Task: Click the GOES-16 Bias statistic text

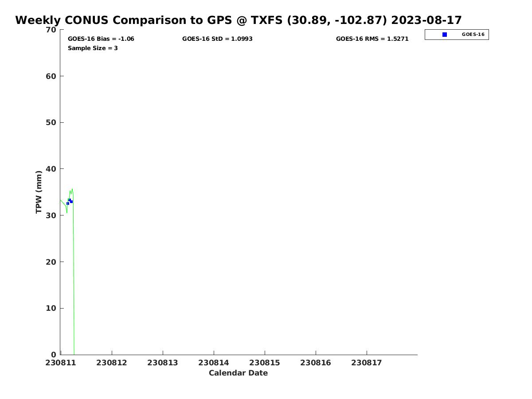Action: click(x=101, y=39)
